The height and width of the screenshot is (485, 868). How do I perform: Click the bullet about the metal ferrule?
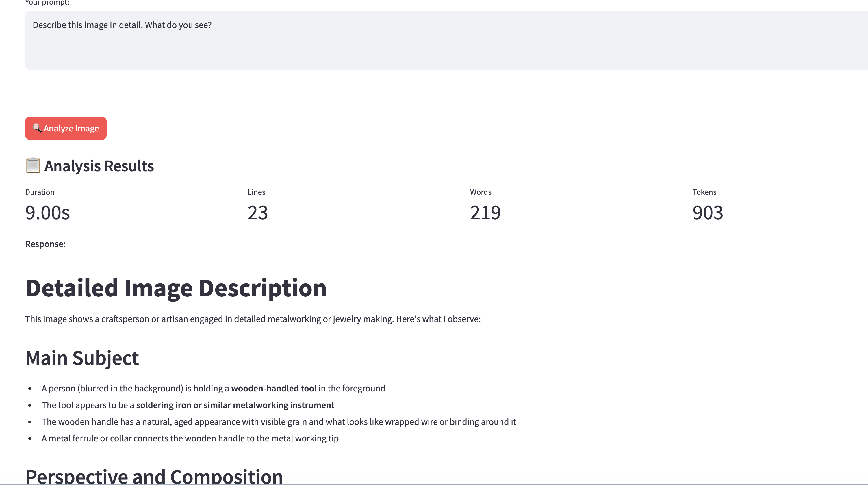[190, 438]
